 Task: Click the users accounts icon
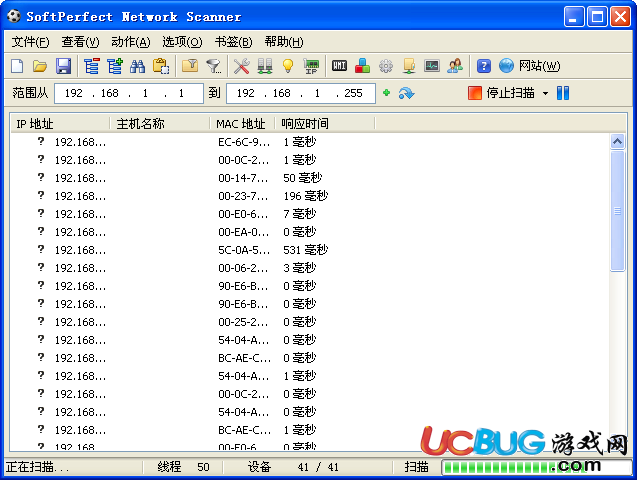455,66
